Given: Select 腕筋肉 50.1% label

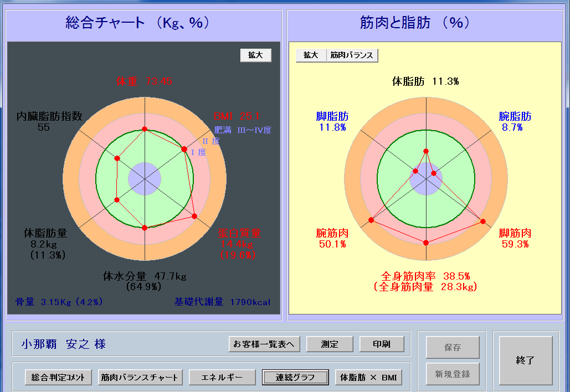Looking at the screenshot, I should (x=332, y=239).
